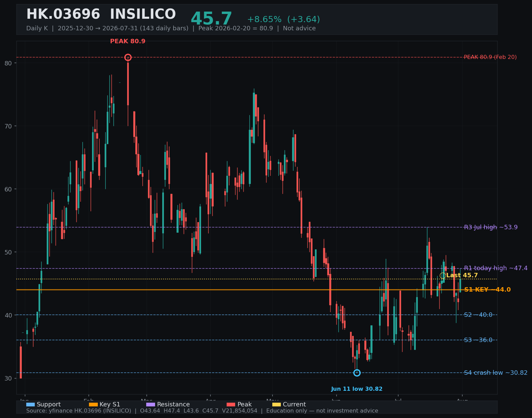Image resolution: width=532 pixels, height=418 pixels.
Task: Click the 30 tick on the price axis
Action: click(8, 378)
